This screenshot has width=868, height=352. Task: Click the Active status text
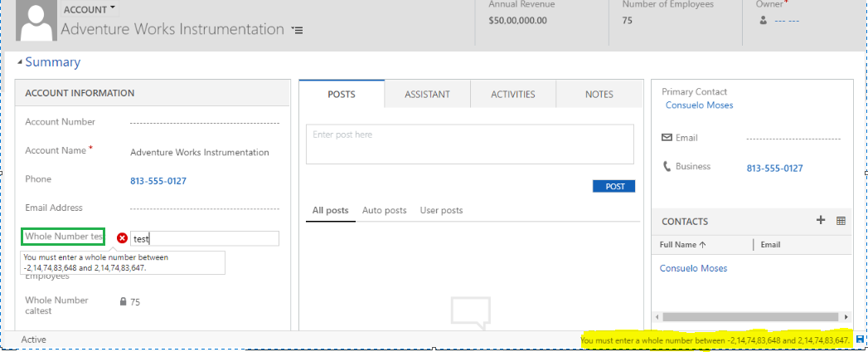click(34, 340)
